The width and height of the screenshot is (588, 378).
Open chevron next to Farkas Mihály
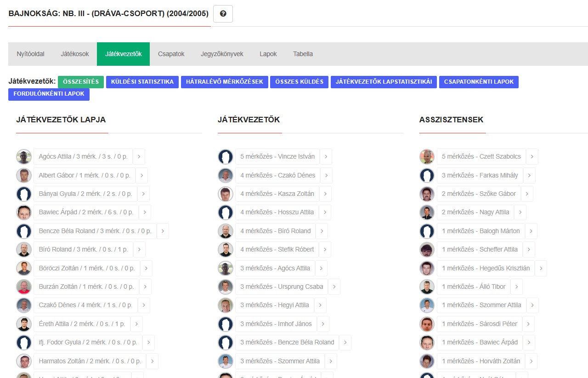529,175
